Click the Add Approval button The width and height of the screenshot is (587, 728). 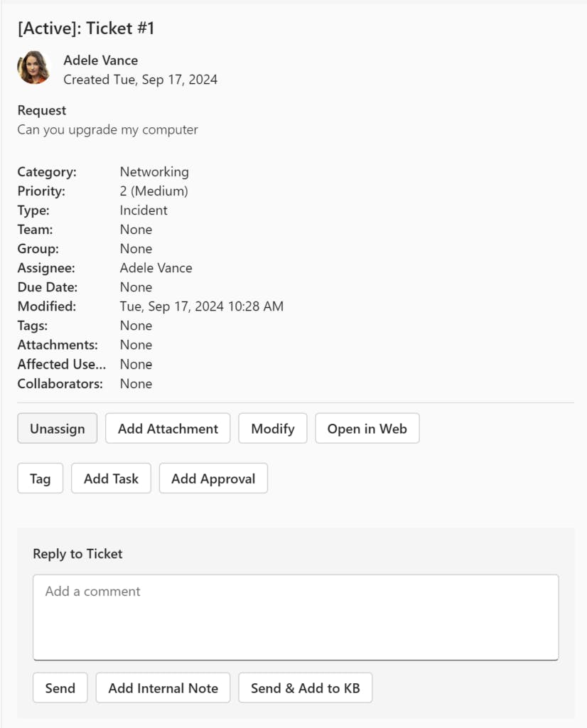point(213,478)
